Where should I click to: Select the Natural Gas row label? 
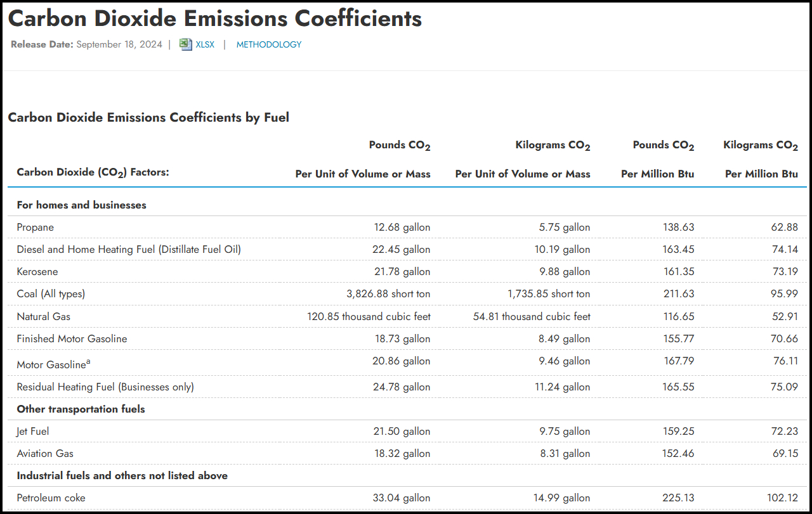pyautogui.click(x=44, y=316)
